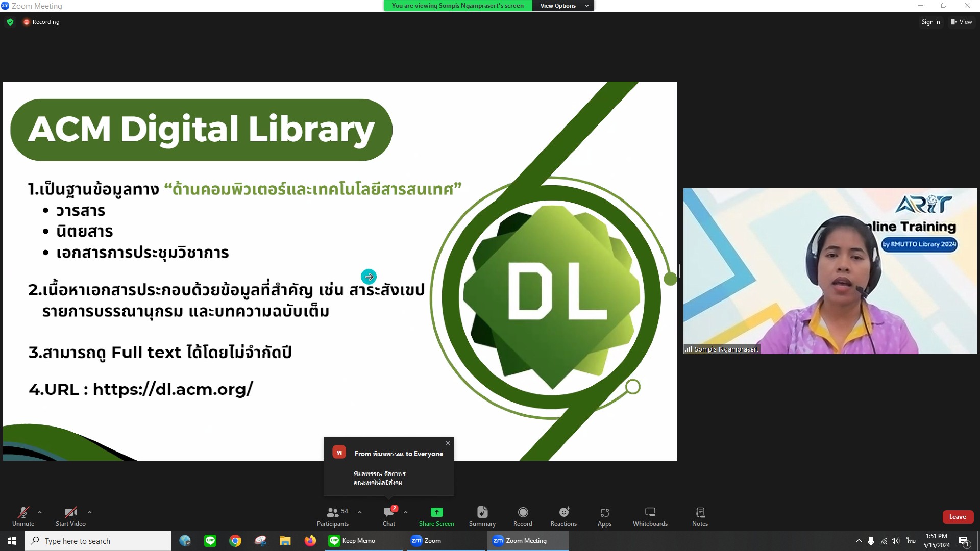Expand audio options arrow beside Unmute
980x551 pixels.
[40, 512]
